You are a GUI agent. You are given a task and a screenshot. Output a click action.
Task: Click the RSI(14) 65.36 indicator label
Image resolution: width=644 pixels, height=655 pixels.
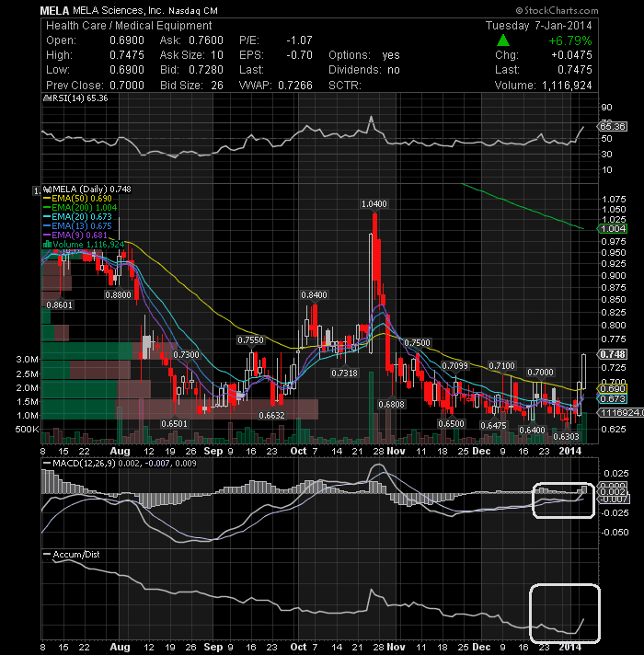pyautogui.click(x=80, y=98)
